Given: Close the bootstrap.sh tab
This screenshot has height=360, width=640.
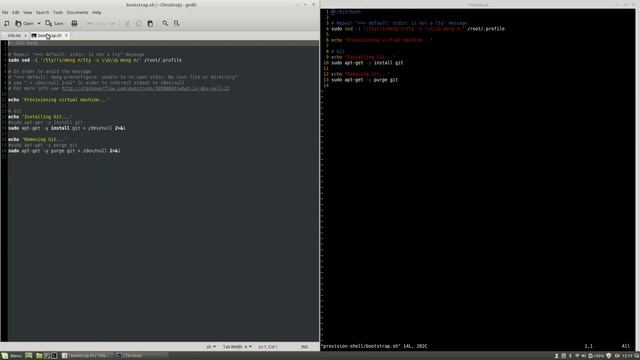Looking at the screenshot, I should tap(67, 36).
